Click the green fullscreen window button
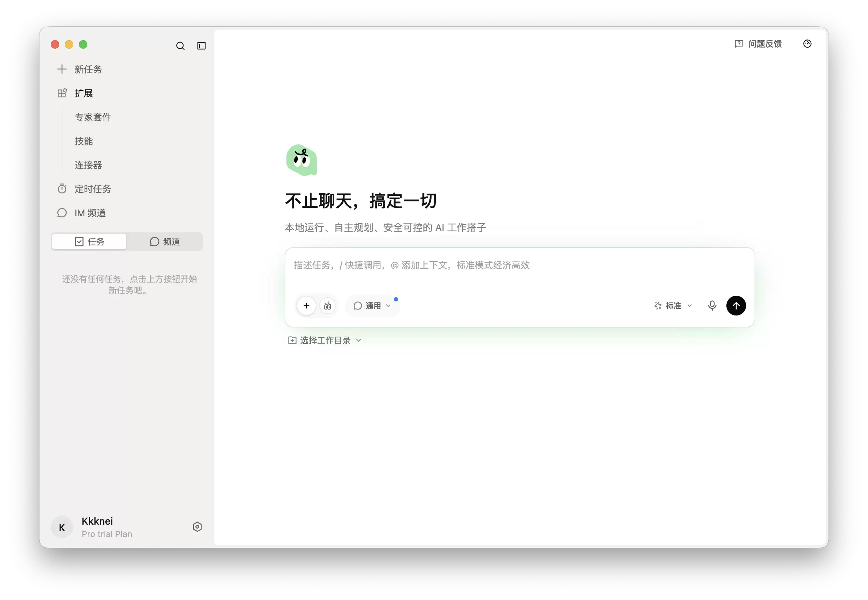The image size is (868, 600). (x=83, y=44)
